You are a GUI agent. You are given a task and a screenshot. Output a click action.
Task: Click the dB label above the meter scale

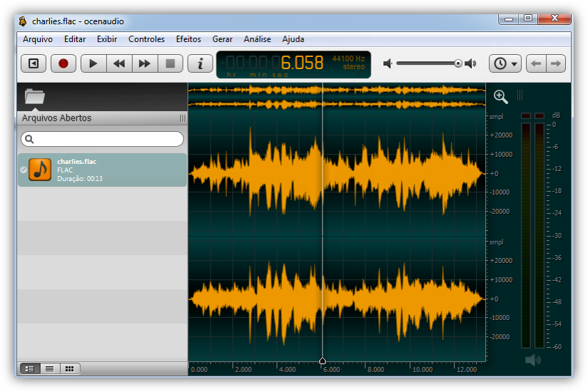pos(556,115)
